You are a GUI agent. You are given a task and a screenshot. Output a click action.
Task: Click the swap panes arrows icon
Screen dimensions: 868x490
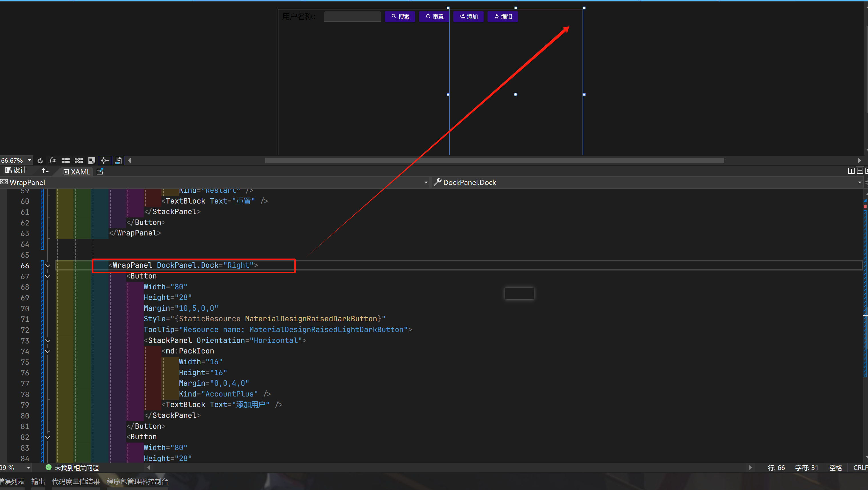tap(45, 171)
